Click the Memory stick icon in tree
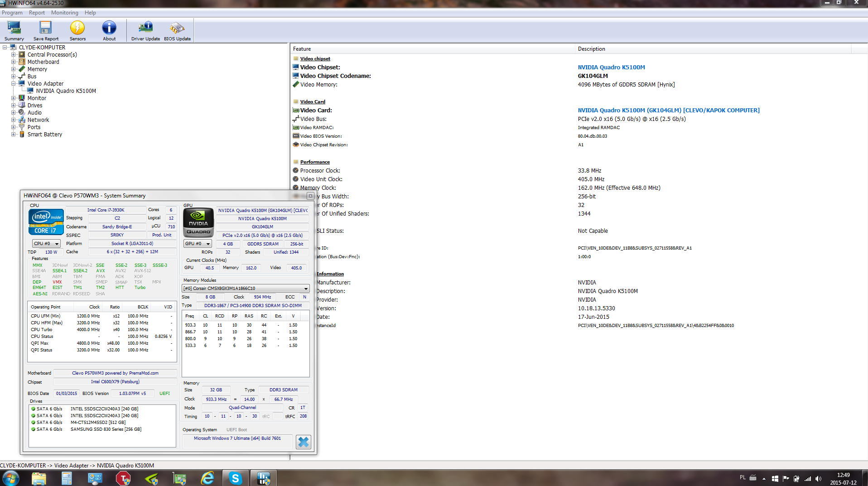Image resolution: width=868 pixels, height=486 pixels. click(22, 69)
